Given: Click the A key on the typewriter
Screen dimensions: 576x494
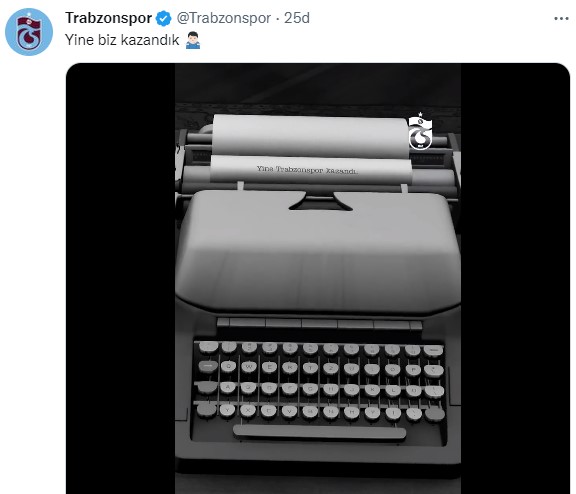Looking at the screenshot, I should [228, 387].
